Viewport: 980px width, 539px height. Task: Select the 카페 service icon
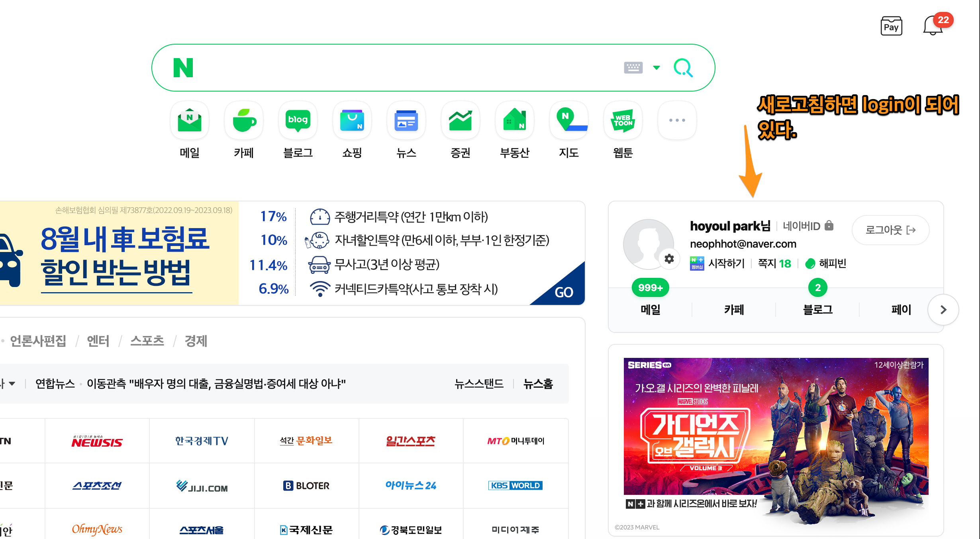(x=243, y=121)
